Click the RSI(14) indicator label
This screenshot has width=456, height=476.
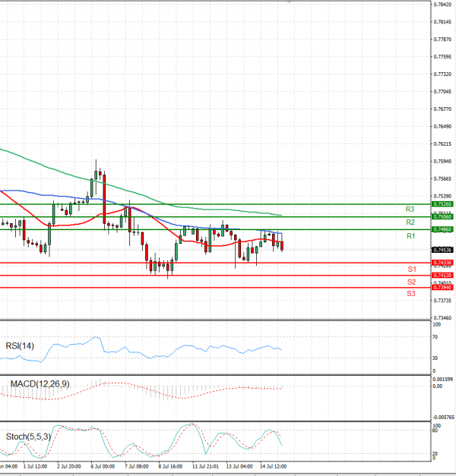20,345
